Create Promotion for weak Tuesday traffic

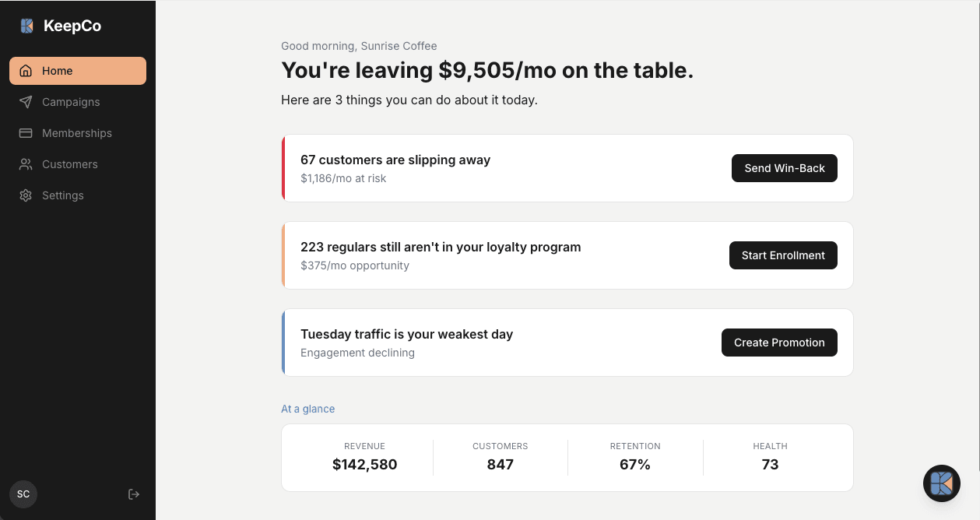(x=779, y=343)
